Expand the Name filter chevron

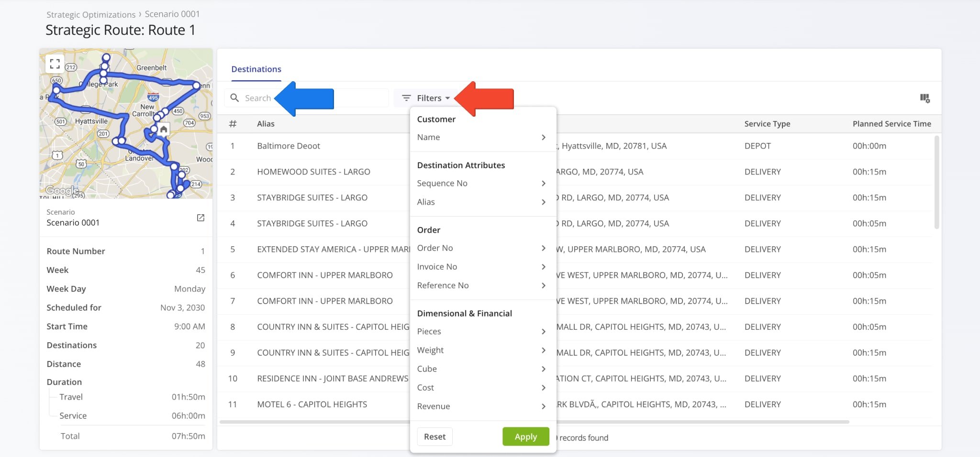pos(543,137)
